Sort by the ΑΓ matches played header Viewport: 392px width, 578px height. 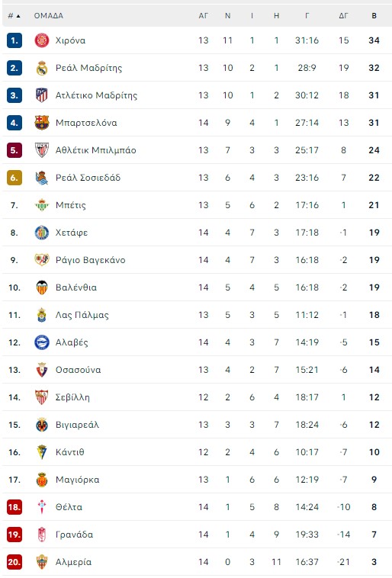click(203, 16)
